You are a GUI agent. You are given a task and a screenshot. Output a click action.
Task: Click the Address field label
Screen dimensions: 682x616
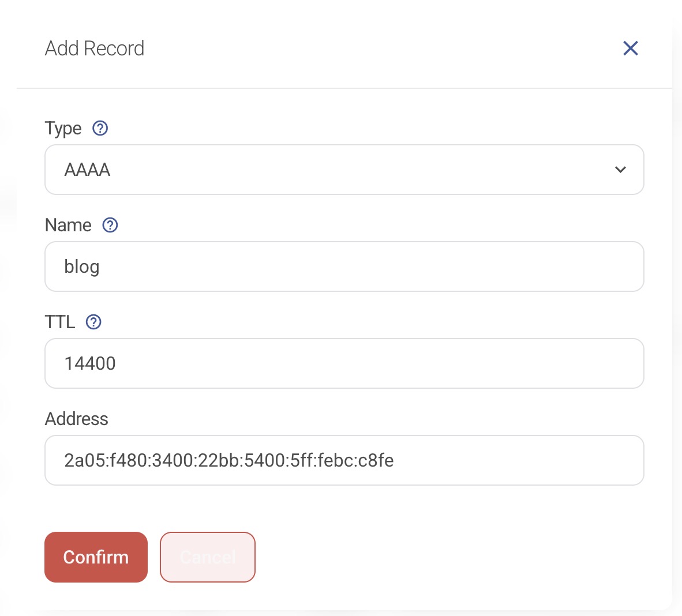pos(77,419)
